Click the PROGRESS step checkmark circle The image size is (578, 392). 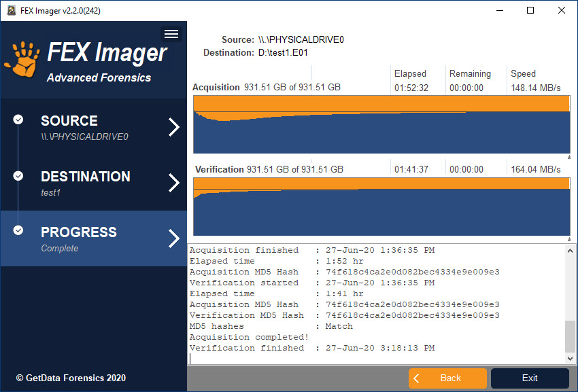(18, 230)
